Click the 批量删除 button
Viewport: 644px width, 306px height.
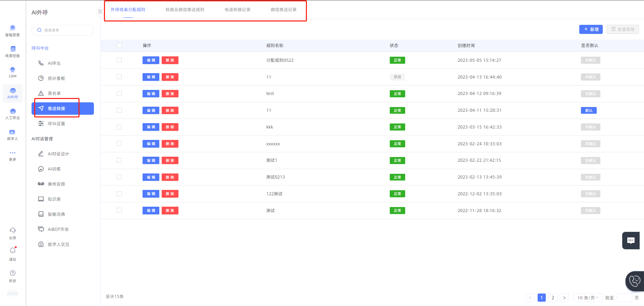click(623, 30)
